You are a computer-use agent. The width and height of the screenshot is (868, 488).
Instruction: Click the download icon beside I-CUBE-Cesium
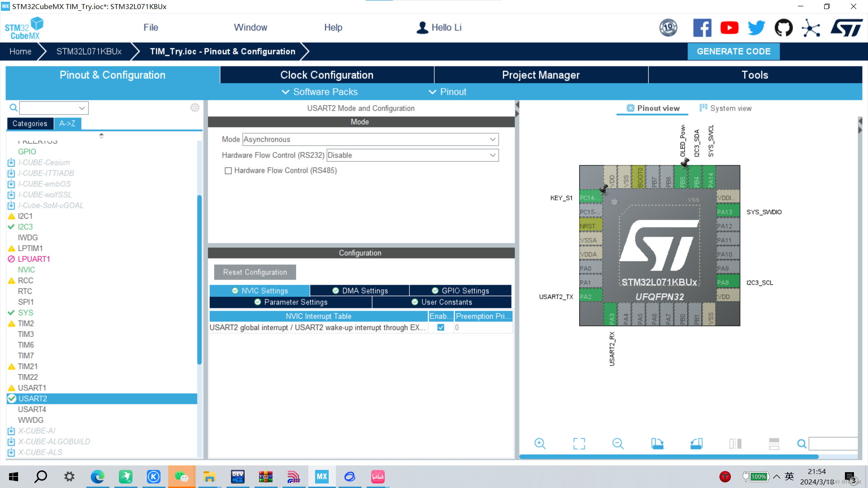(11, 162)
